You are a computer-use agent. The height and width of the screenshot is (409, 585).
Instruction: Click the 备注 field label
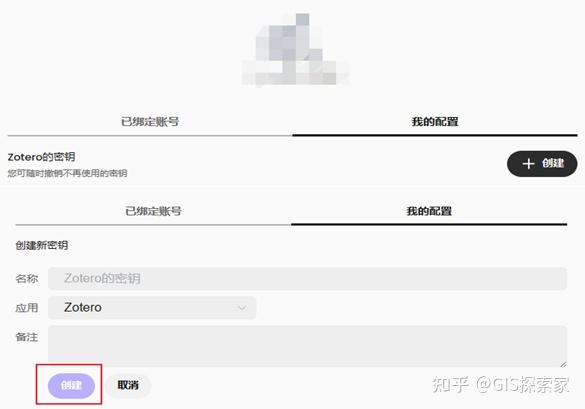coord(26,337)
